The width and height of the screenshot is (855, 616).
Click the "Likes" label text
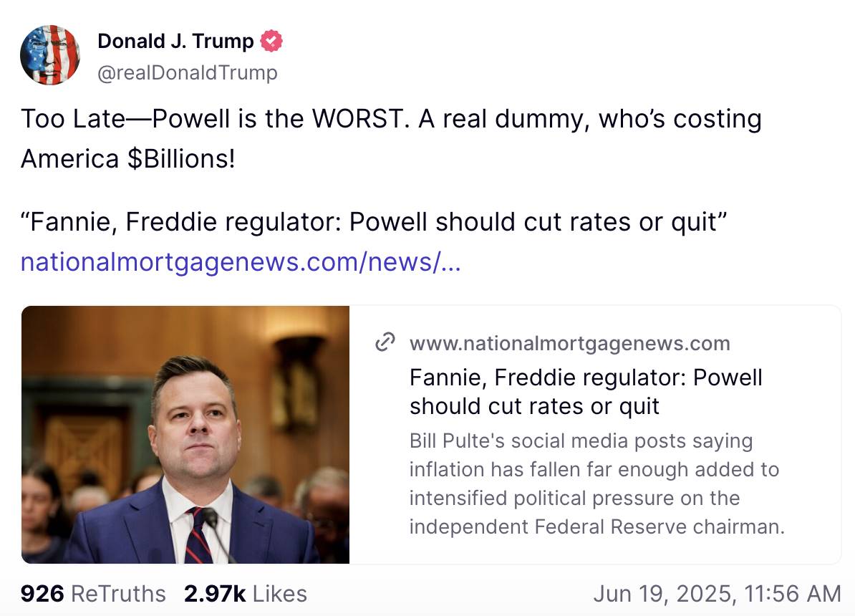[x=280, y=594]
